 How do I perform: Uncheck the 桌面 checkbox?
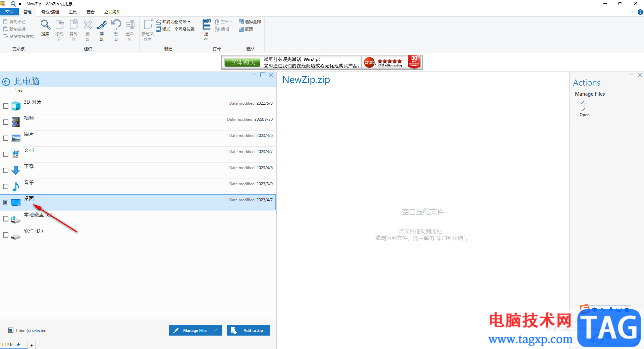(x=6, y=203)
